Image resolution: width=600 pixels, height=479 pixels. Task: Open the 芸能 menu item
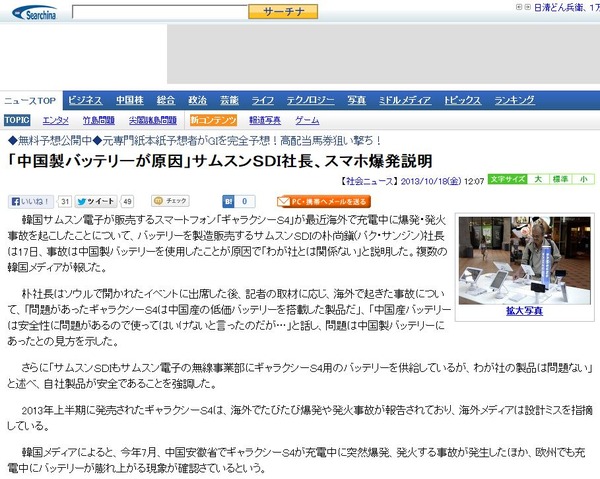pyautogui.click(x=229, y=100)
